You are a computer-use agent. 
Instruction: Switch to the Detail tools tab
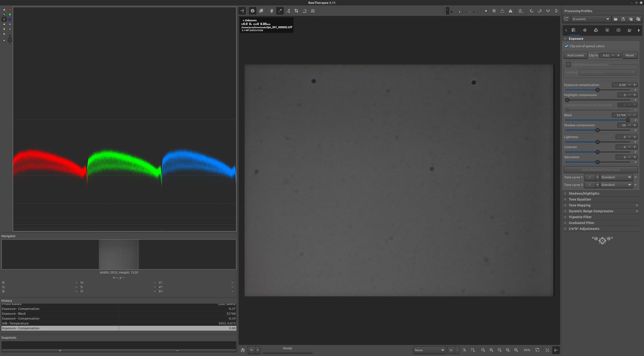[585, 30]
